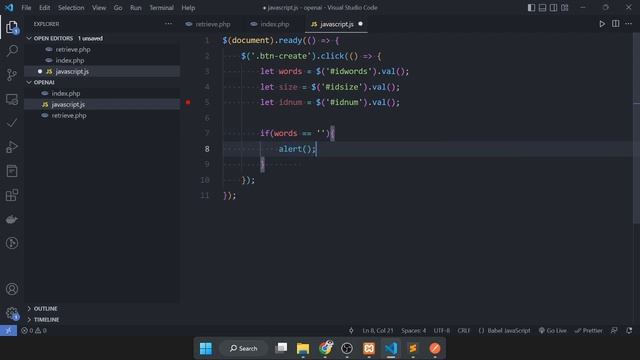Open Sublime Text from taskbar

413,349
